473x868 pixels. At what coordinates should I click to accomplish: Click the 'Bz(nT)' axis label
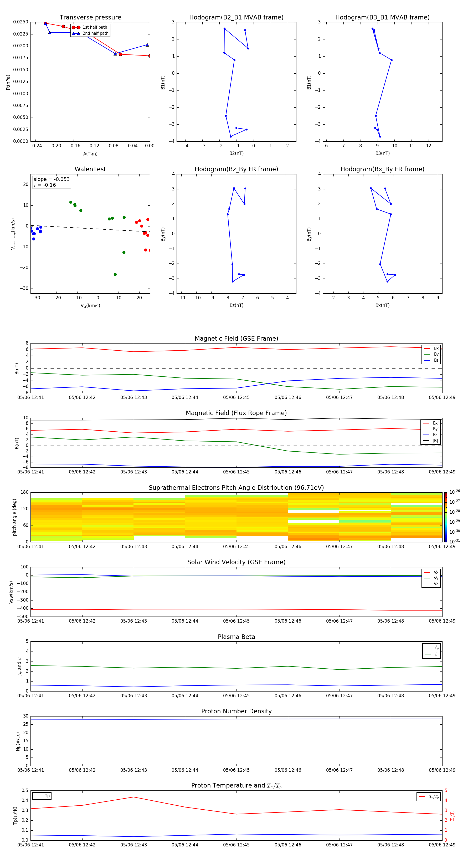tap(236, 305)
